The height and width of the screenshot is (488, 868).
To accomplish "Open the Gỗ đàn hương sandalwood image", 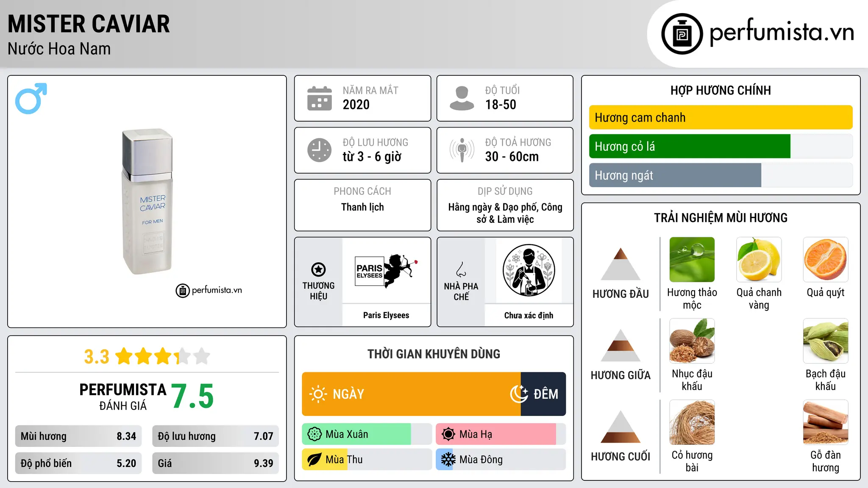I will [826, 422].
